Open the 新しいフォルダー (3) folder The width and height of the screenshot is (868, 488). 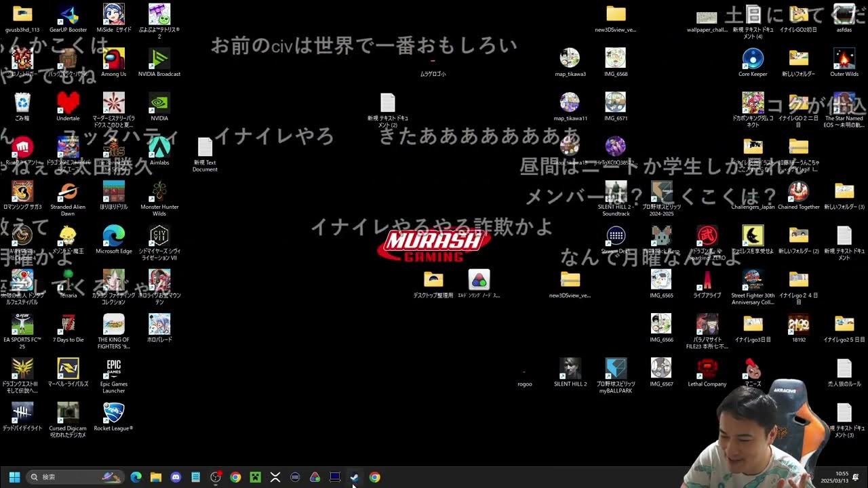pos(844,192)
